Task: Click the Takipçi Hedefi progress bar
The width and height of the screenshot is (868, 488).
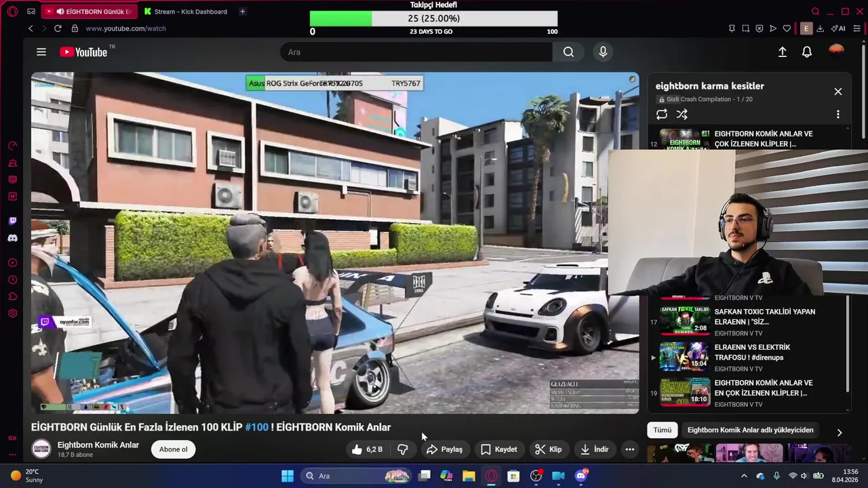Action: point(434,19)
